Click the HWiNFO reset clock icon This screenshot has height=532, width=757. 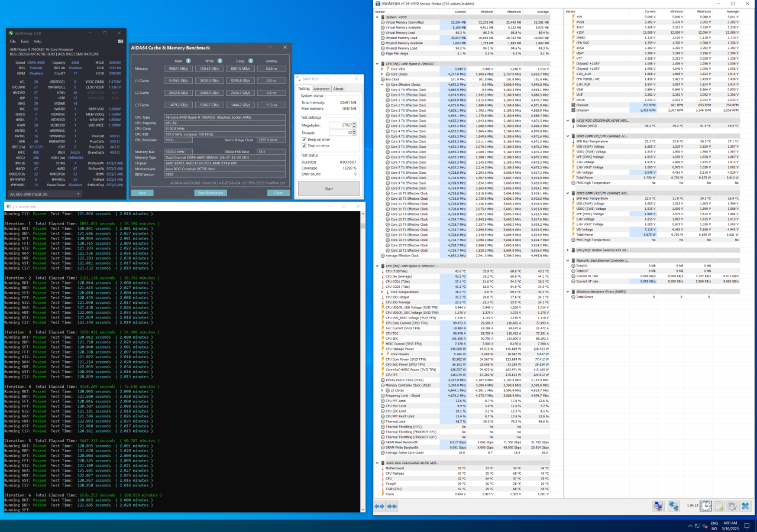point(706,506)
